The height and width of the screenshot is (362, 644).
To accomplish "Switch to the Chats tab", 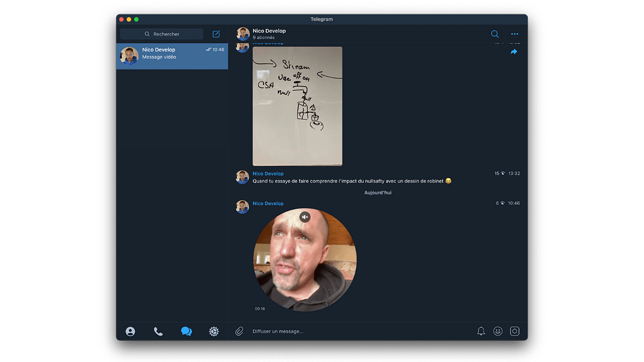I will tap(186, 331).
